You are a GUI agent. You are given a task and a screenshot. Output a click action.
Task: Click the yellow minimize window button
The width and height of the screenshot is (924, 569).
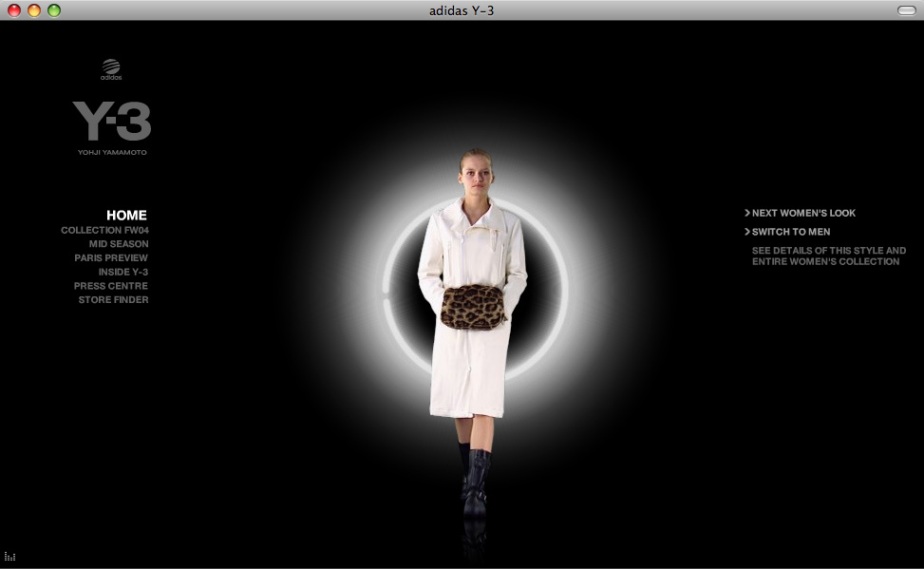[34, 10]
